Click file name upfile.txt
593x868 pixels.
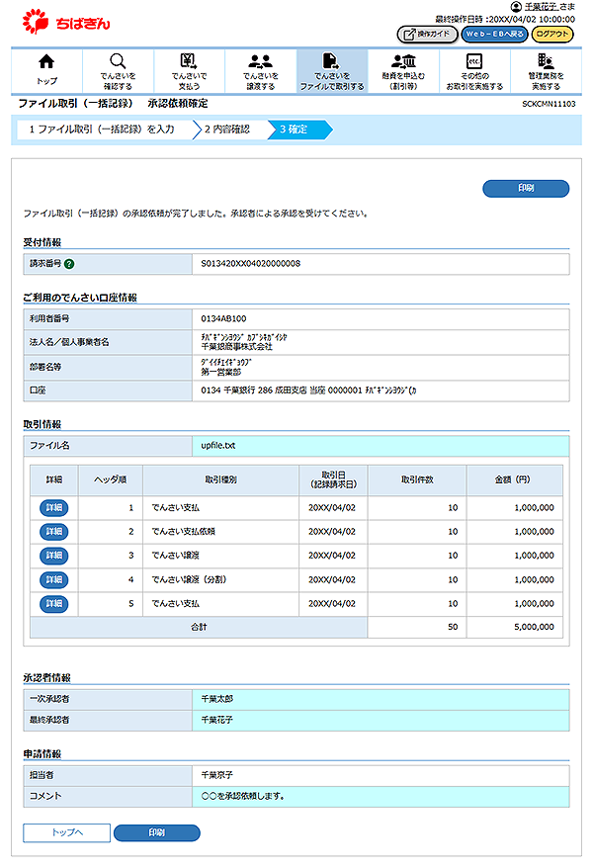point(218,446)
